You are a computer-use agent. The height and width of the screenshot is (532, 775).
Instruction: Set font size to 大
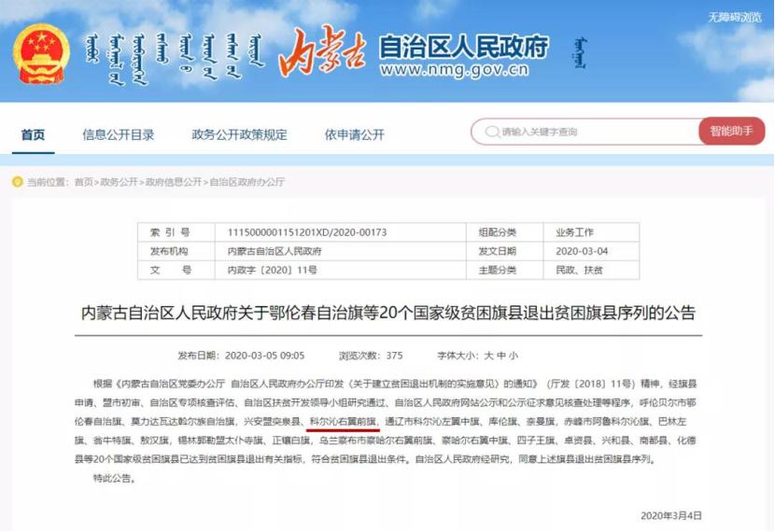[489, 356]
